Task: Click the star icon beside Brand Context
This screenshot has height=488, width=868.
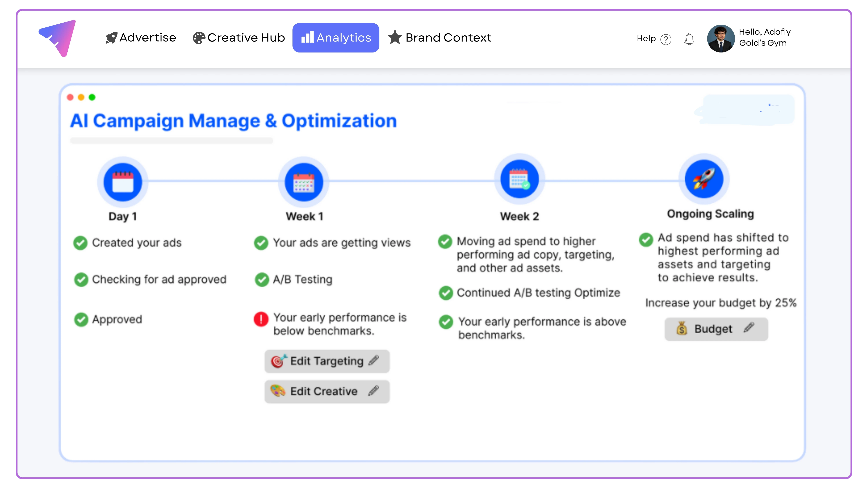Action: [395, 37]
